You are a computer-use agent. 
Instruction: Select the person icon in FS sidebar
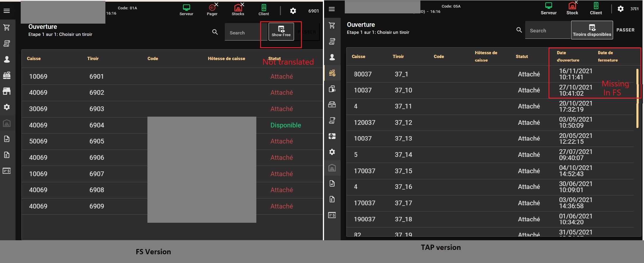coord(7,59)
